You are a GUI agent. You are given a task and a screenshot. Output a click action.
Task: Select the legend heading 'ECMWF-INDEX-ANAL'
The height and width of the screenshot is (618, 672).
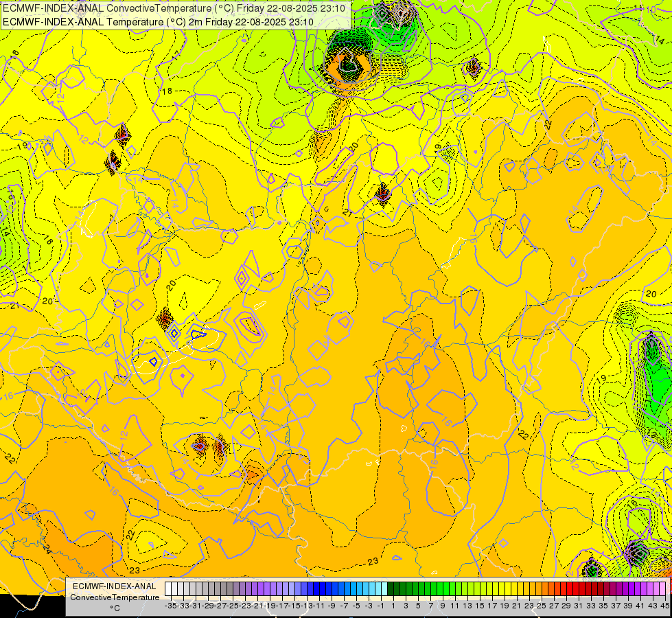pos(115,586)
